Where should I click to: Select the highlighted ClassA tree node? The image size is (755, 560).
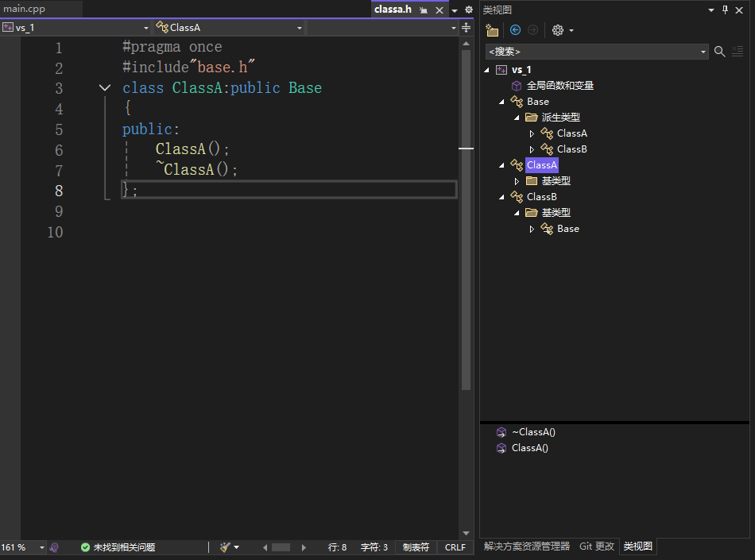(542, 165)
